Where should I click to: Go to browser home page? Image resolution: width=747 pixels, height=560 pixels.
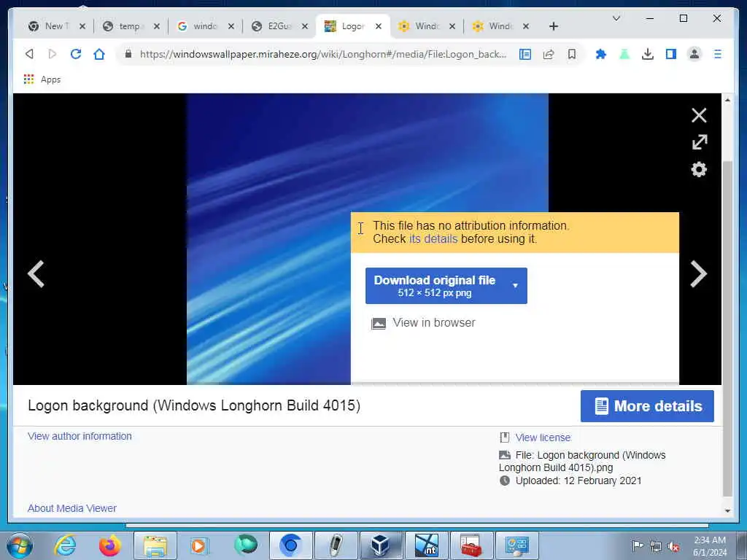pos(99,54)
